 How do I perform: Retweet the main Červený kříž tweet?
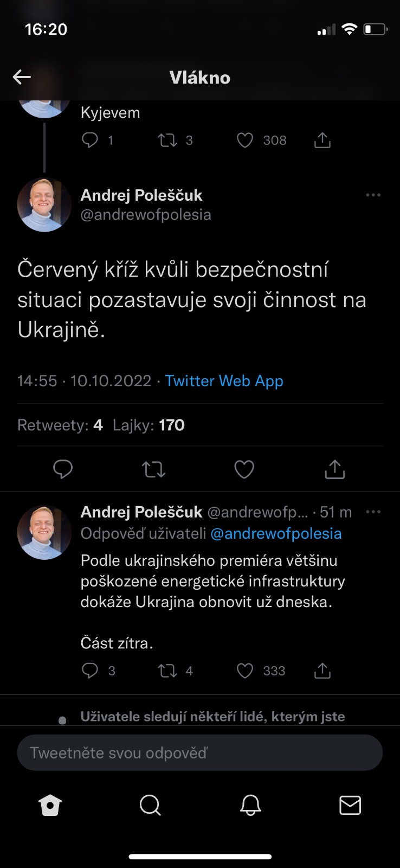point(153,469)
